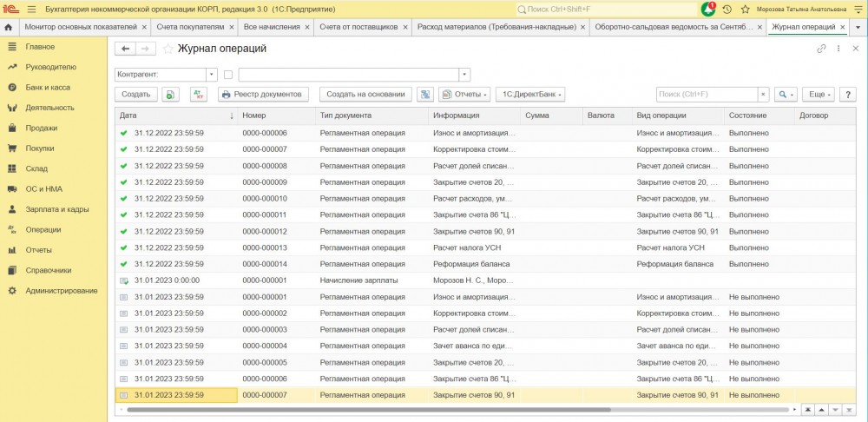Click the Реестр документов button
Image resolution: width=868 pixels, height=422 pixels.
[x=262, y=94]
